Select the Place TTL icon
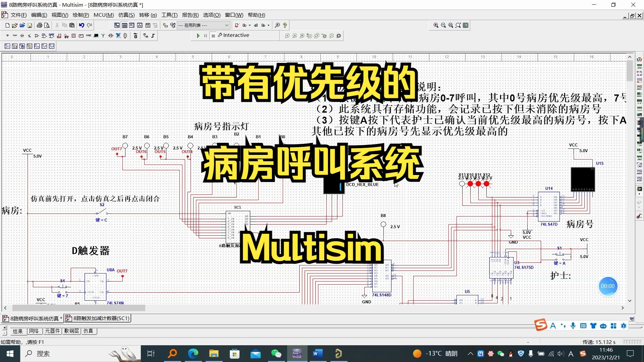 44,36
